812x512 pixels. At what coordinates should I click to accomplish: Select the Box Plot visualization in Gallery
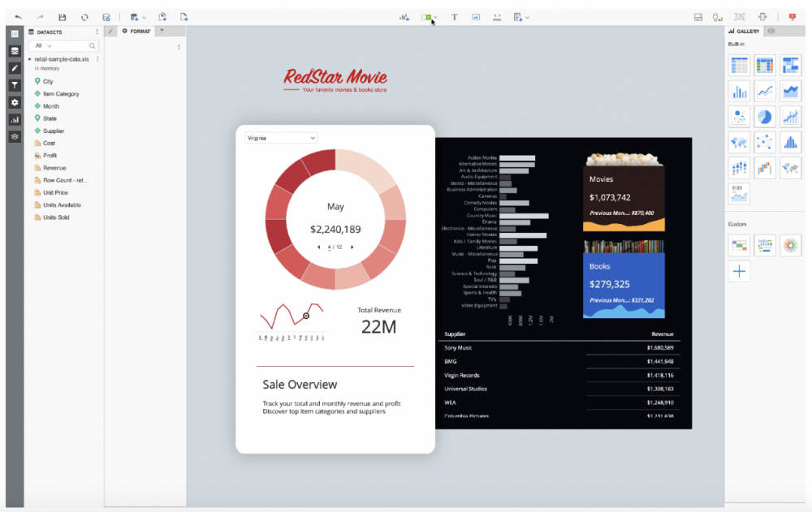[x=739, y=168]
